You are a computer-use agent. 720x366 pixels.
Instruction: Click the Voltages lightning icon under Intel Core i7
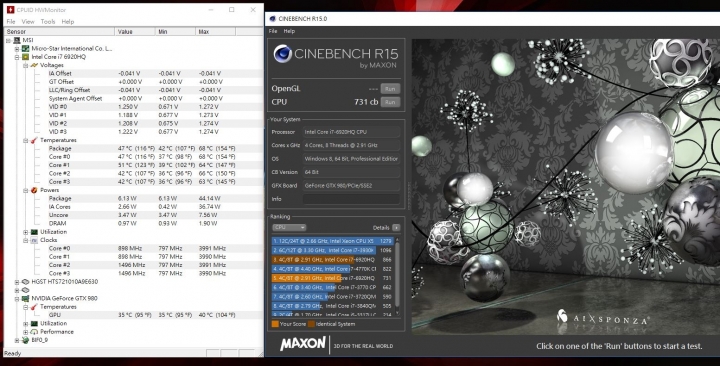point(34,65)
